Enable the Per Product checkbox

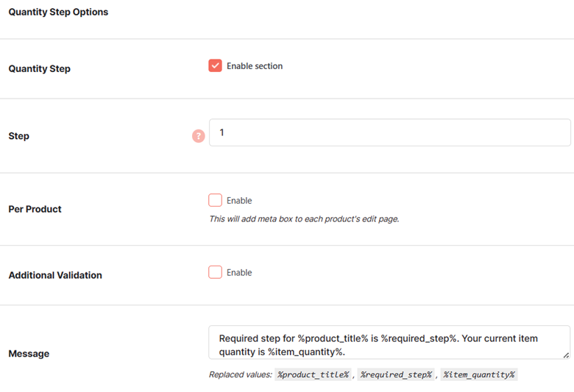coord(215,200)
